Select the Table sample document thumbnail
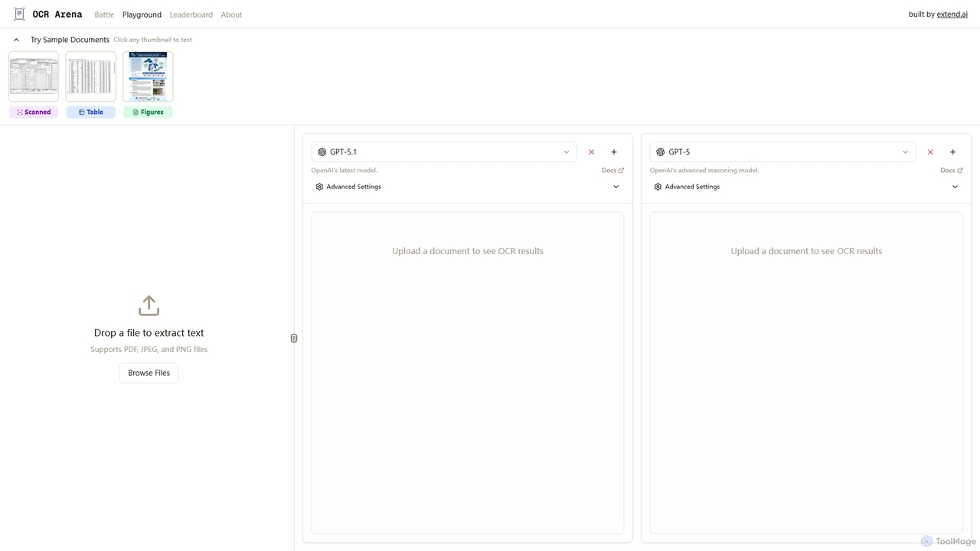Image resolution: width=980 pixels, height=551 pixels. pyautogui.click(x=90, y=77)
